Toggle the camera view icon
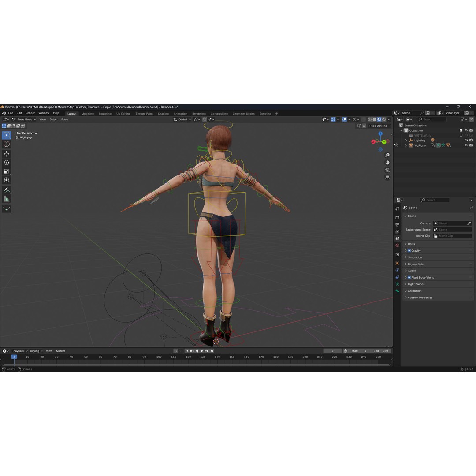Screen dimensions: 476x476 click(387, 170)
